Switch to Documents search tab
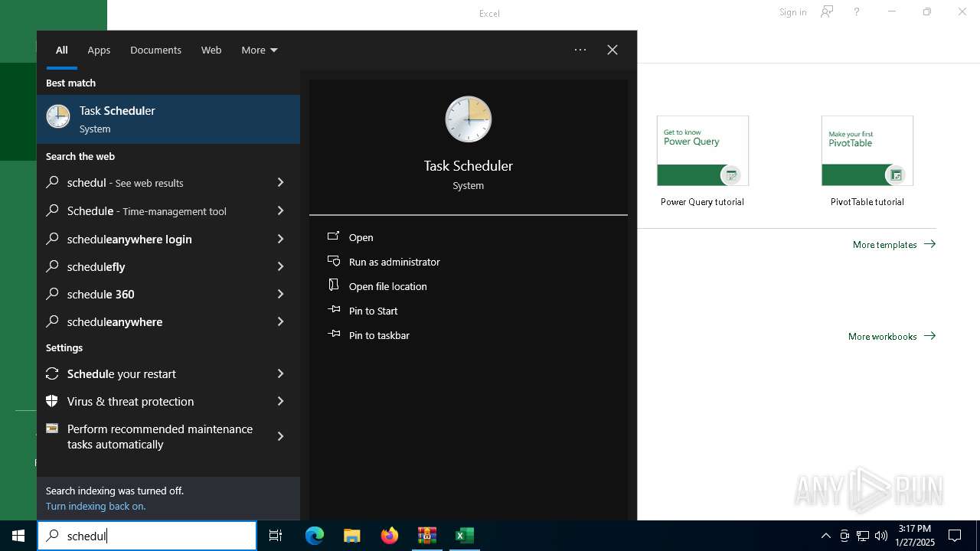 pos(155,50)
